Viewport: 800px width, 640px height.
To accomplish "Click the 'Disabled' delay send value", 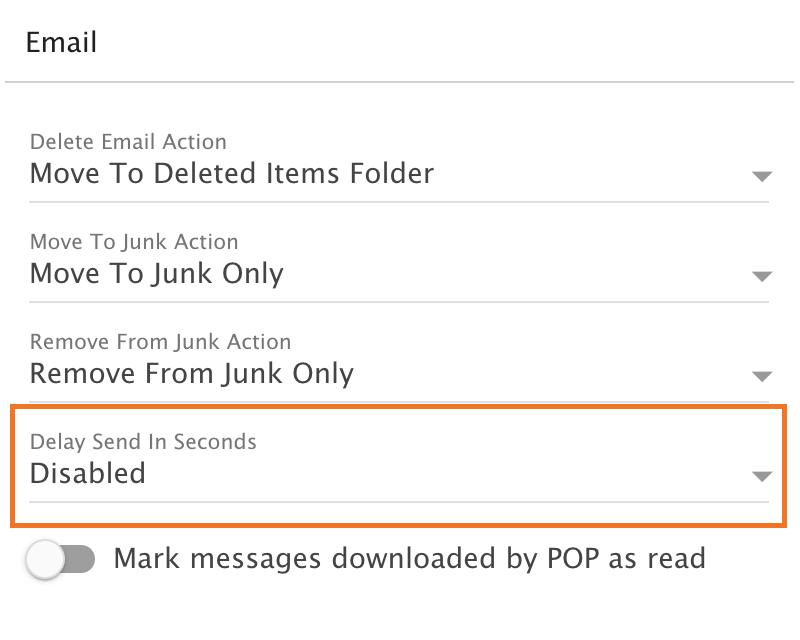I will (88, 474).
